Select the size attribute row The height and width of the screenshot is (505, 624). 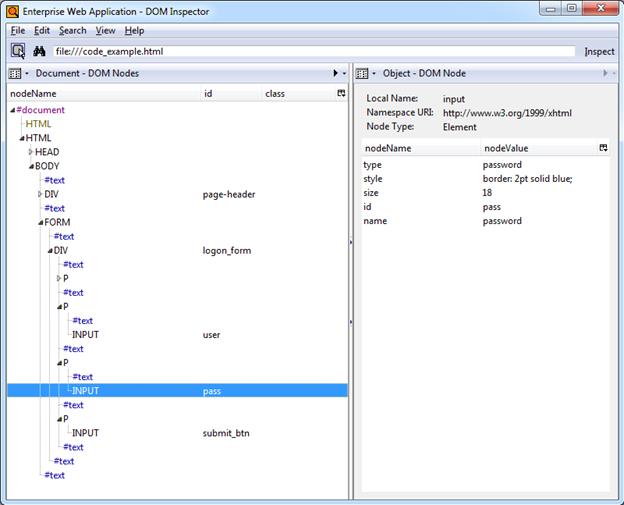click(x=485, y=193)
